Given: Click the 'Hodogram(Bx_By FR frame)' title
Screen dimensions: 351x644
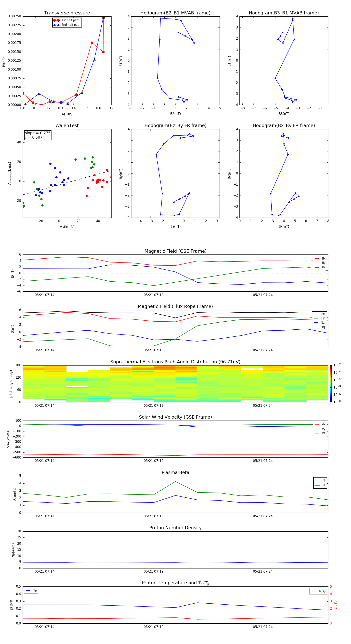Looking at the screenshot, I should click(x=284, y=125).
